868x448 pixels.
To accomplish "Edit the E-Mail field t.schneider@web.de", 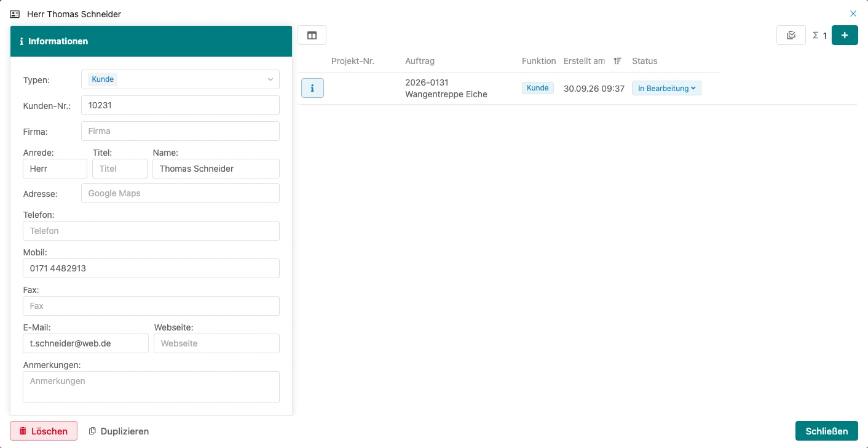I will tap(85, 343).
